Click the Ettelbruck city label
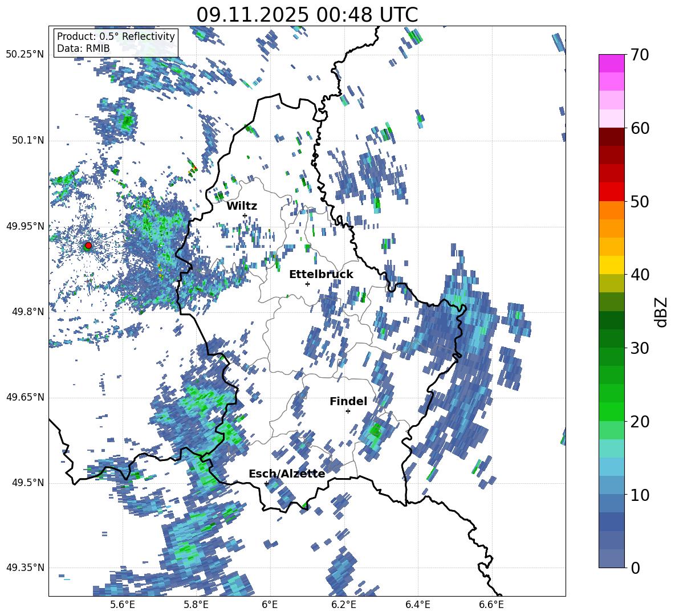The image size is (675, 616). pyautogui.click(x=321, y=275)
